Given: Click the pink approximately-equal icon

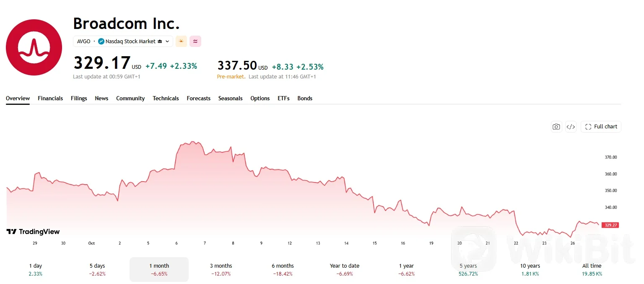Looking at the screenshot, I should click(195, 41).
